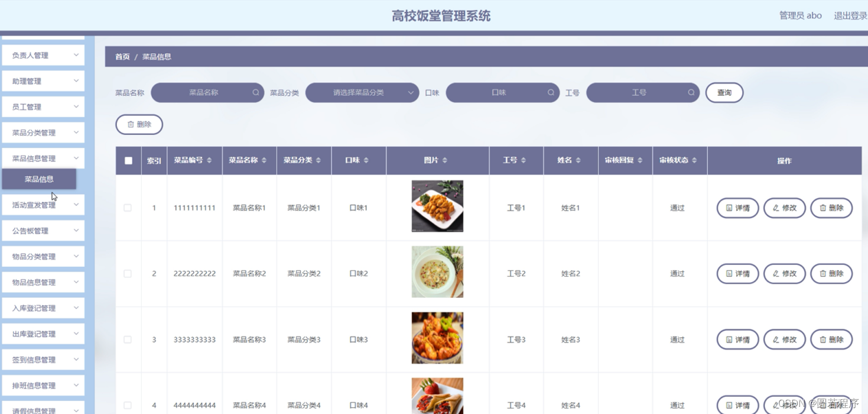
Task: Click the 查询 search button
Action: click(x=724, y=92)
